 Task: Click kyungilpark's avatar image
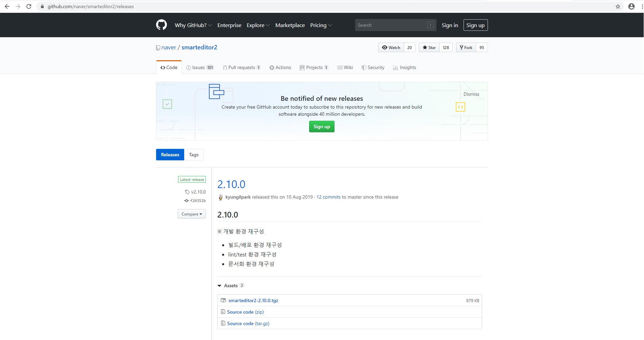pyautogui.click(x=221, y=197)
